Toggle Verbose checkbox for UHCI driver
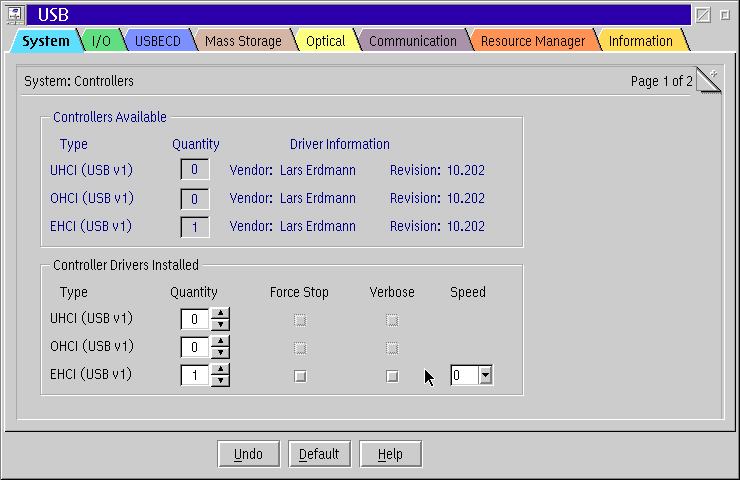Screen dimensions: 740x480 tap(392, 320)
